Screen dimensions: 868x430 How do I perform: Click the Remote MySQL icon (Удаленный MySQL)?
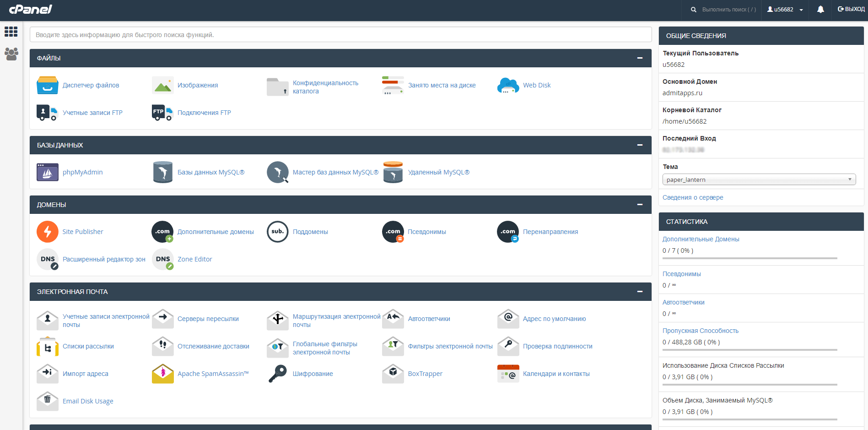[393, 172]
